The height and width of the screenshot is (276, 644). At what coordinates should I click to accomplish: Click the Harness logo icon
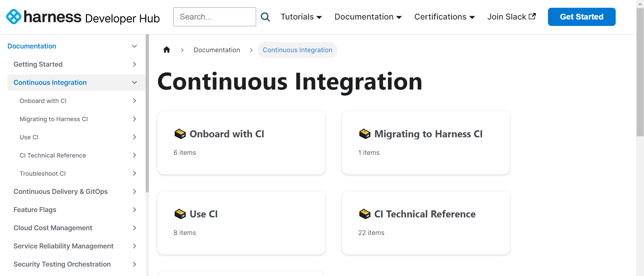14,16
